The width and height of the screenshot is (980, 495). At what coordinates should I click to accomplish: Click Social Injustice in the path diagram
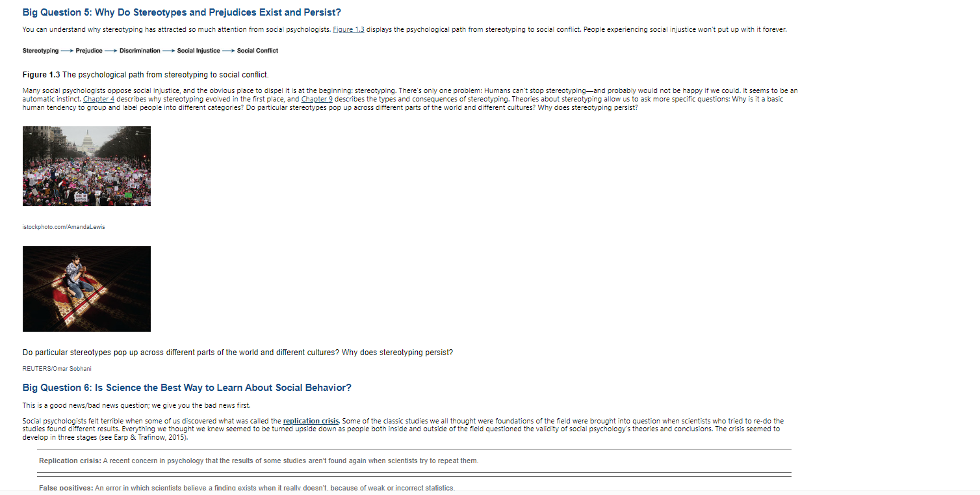pos(198,51)
